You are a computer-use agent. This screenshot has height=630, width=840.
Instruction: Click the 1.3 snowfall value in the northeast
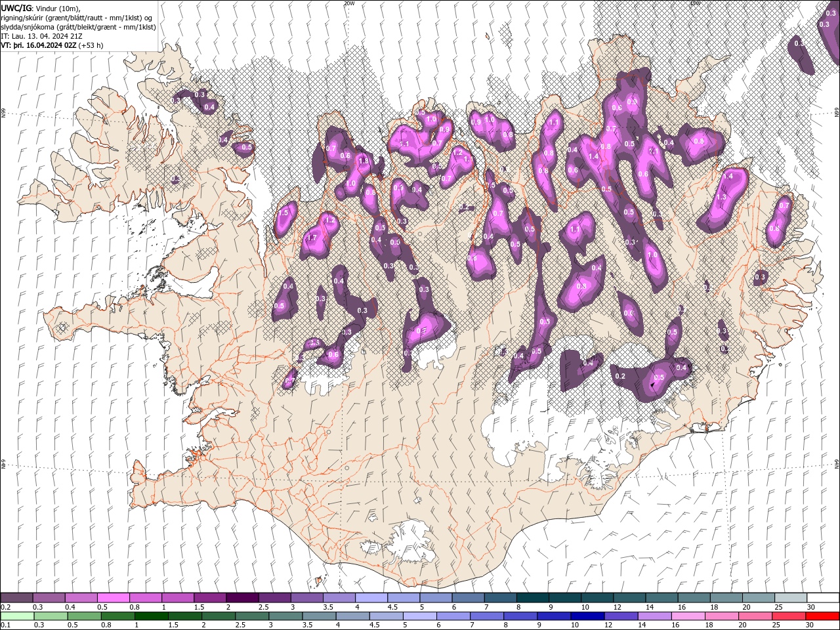pos(722,197)
